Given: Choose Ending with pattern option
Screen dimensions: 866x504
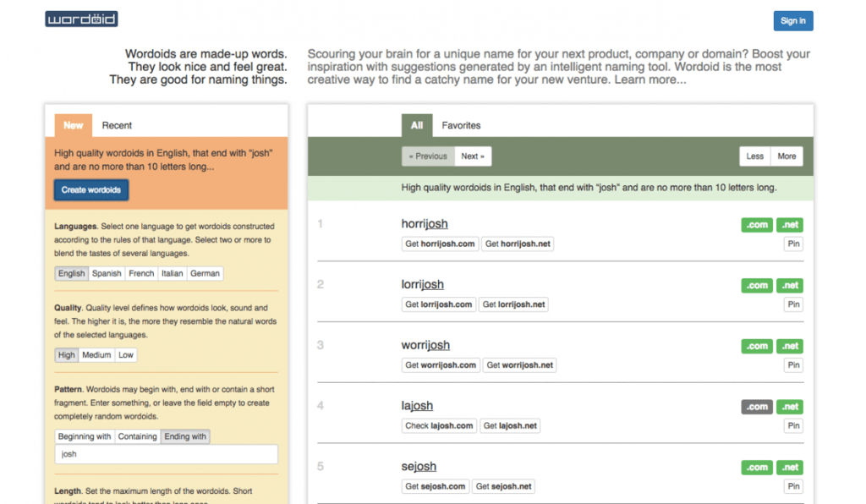Looking at the screenshot, I should (185, 436).
